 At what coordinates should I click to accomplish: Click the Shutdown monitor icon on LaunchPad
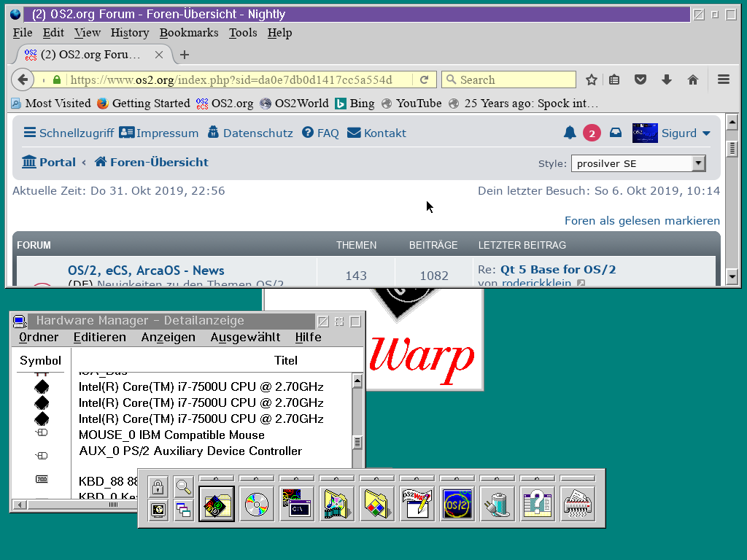click(x=158, y=510)
